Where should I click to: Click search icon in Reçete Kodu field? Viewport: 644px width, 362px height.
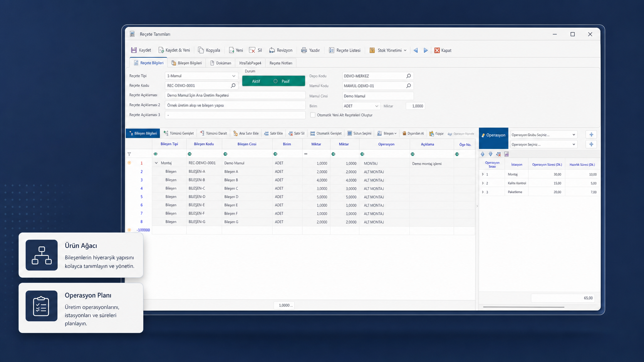(233, 85)
